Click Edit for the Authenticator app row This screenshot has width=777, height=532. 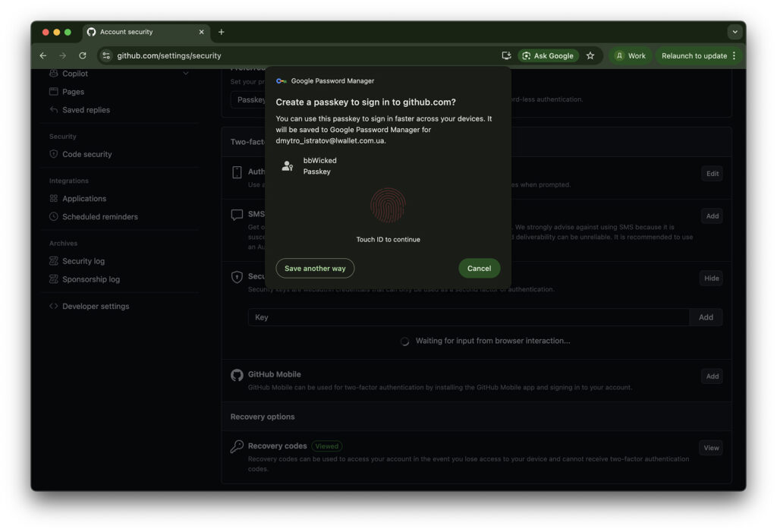(712, 174)
